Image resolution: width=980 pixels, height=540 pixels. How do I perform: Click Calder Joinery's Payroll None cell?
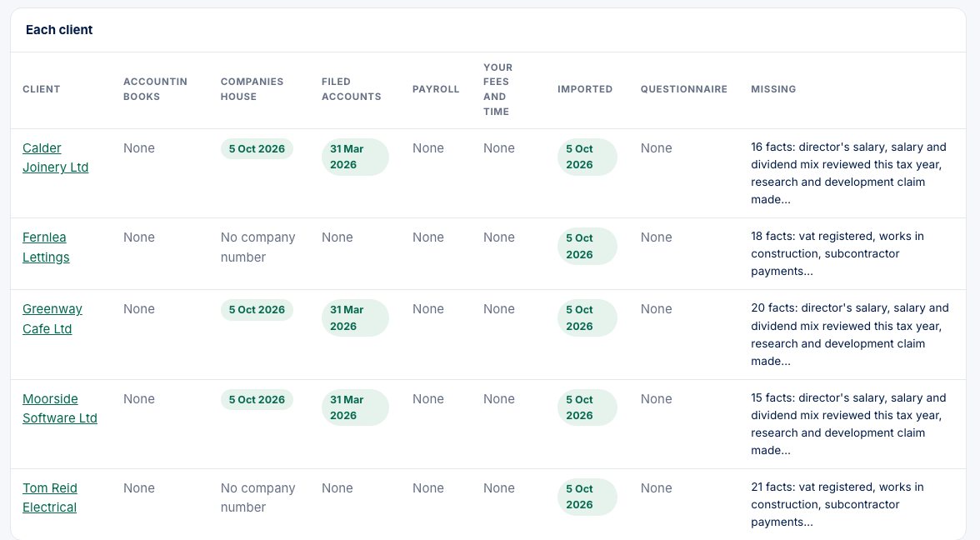pos(428,148)
